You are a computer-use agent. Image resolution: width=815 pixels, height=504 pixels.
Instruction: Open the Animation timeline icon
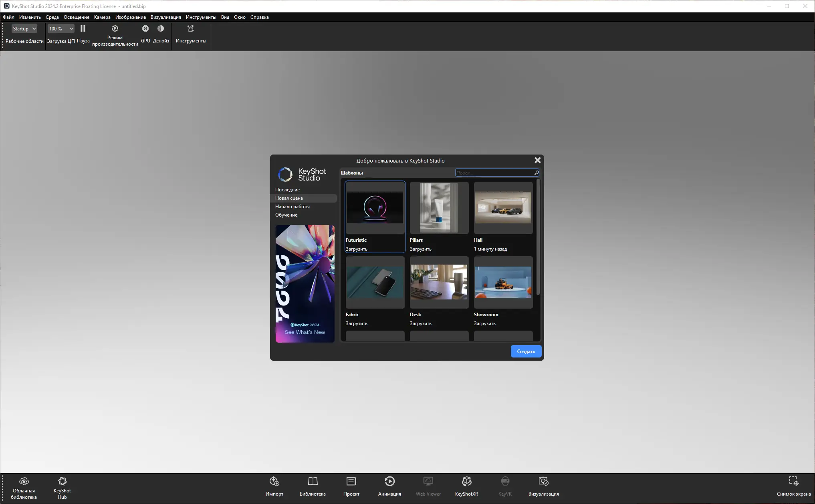[x=389, y=482]
